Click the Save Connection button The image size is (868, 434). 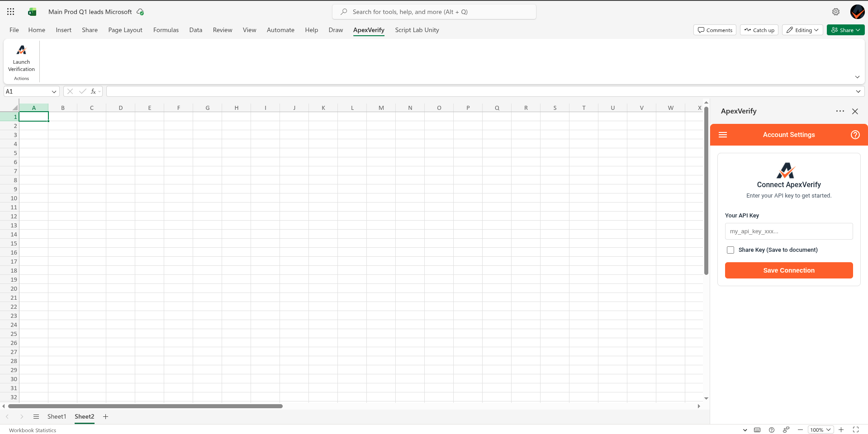click(788, 270)
